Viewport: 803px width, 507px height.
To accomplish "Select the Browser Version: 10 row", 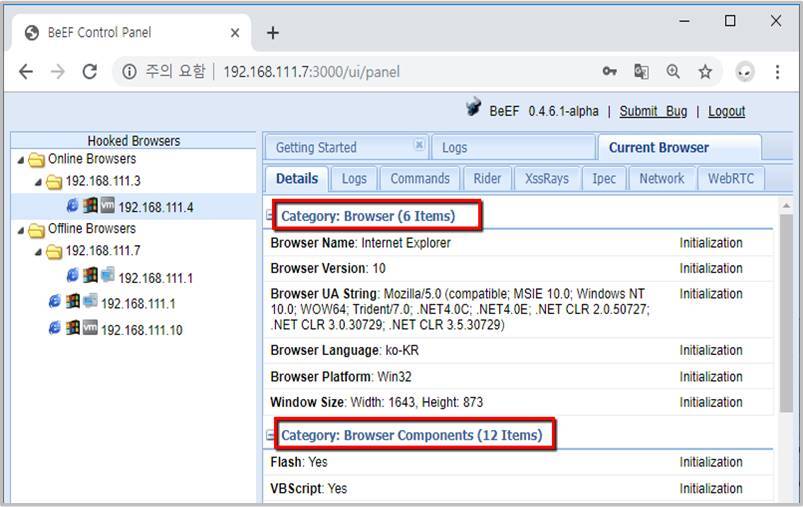I will [x=518, y=268].
